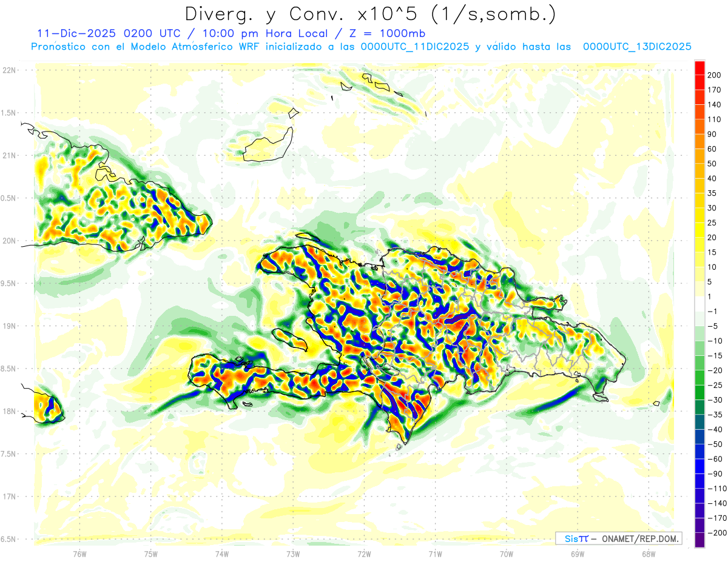This screenshot has height=562, width=728.
Task: Click the latitude label "6.5N"
Action: (8, 539)
